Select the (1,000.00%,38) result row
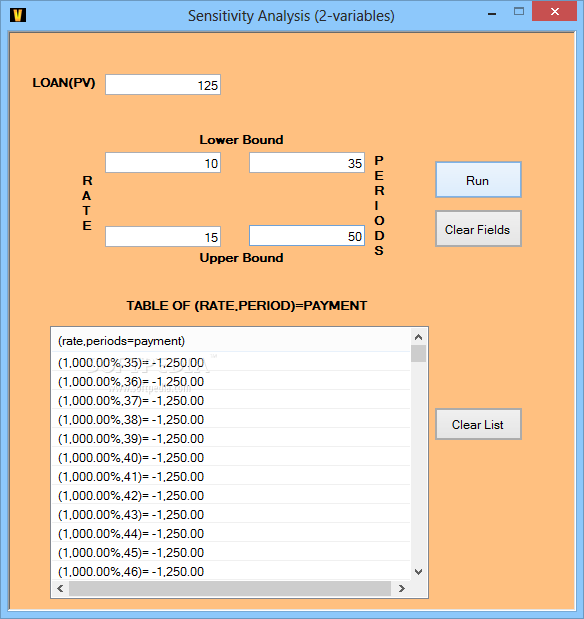Screen dimensions: 584x619 click(x=231, y=419)
